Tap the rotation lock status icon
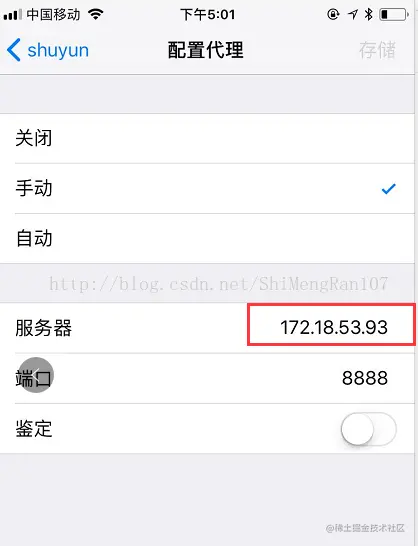This screenshot has height=546, width=418. pyautogui.click(x=333, y=14)
